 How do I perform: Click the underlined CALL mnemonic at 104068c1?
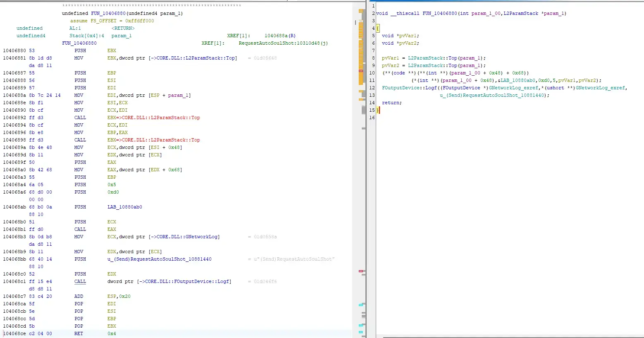pyautogui.click(x=80, y=281)
